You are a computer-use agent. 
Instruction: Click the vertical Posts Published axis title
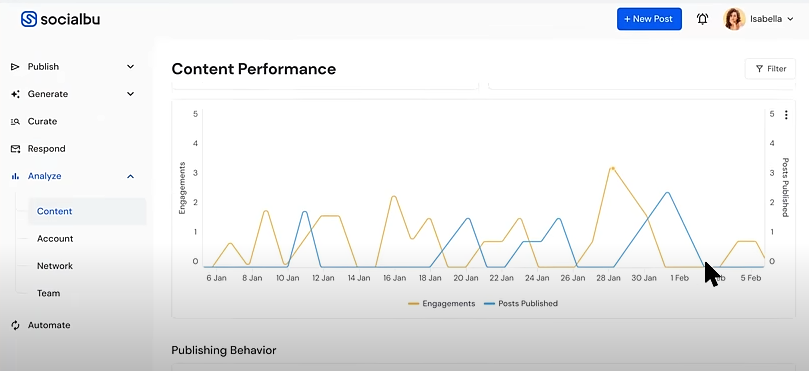(785, 187)
